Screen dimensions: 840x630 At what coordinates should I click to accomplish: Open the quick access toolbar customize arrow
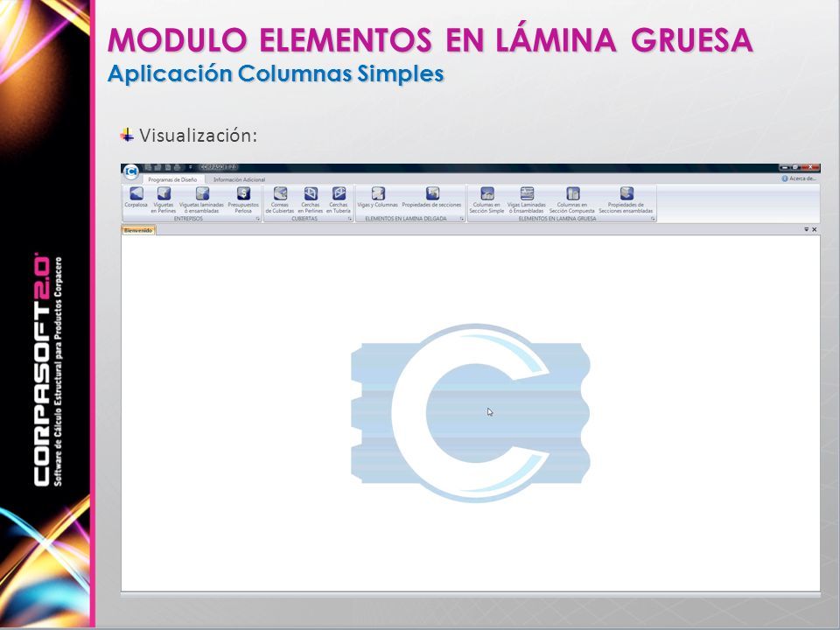(x=190, y=168)
